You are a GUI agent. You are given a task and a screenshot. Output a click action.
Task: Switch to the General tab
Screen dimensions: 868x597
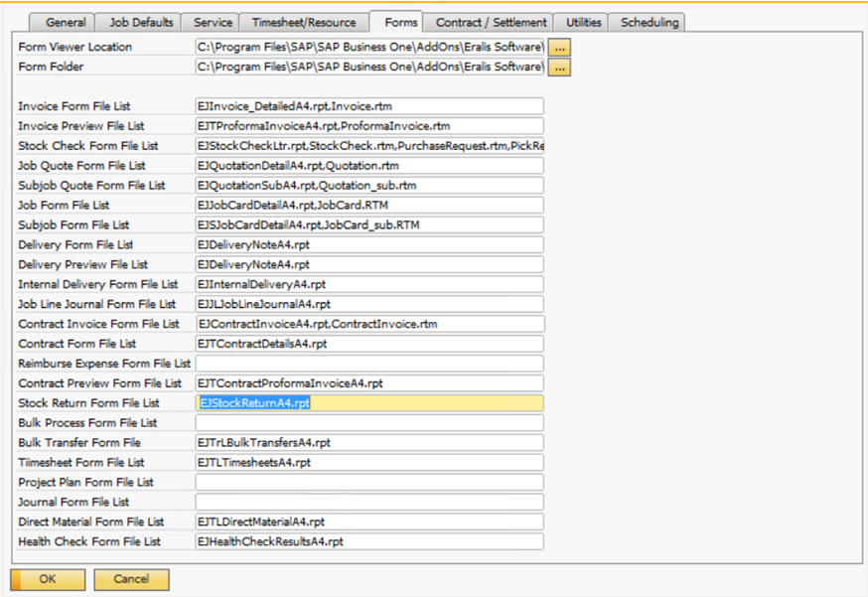pyautogui.click(x=66, y=22)
